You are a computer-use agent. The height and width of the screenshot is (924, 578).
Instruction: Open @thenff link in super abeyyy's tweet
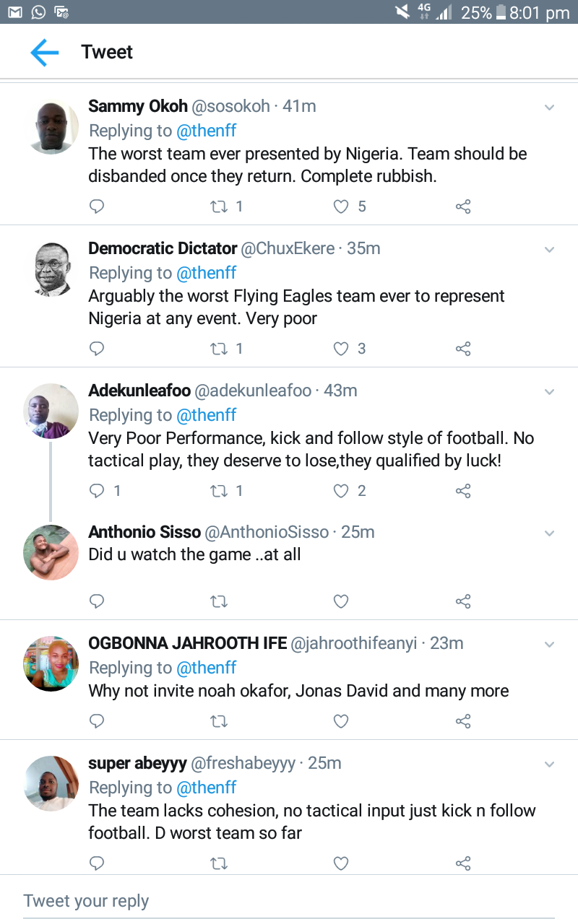click(207, 788)
